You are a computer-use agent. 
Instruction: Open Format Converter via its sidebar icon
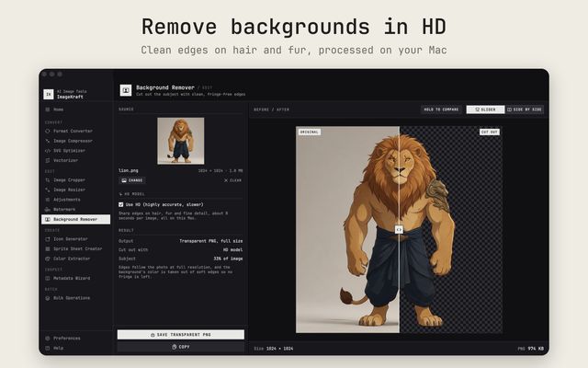coord(48,131)
